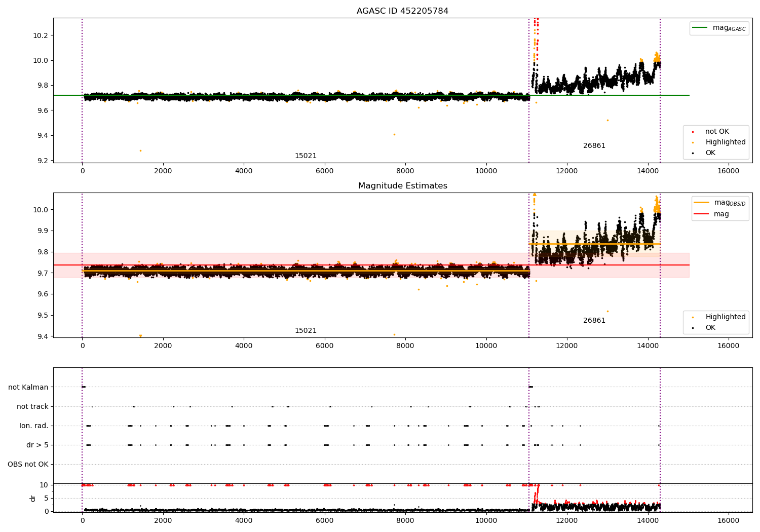Click the 26861 obsid label in top plot

594,146
